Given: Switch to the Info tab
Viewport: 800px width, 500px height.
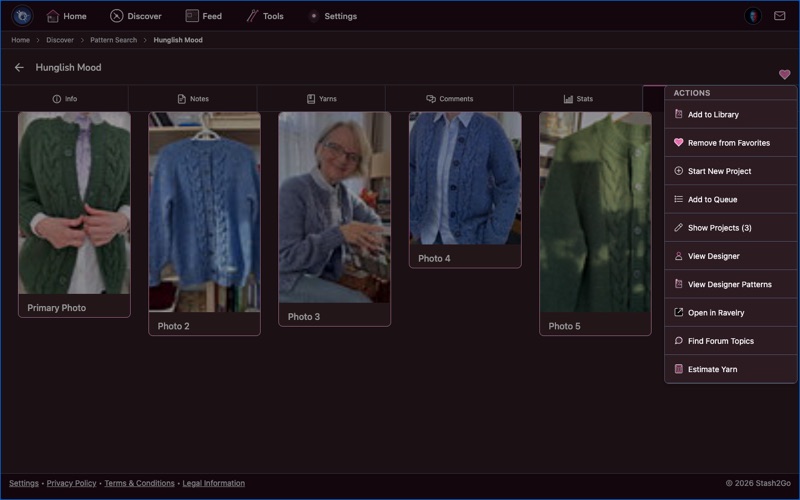Looking at the screenshot, I should click(x=65, y=99).
